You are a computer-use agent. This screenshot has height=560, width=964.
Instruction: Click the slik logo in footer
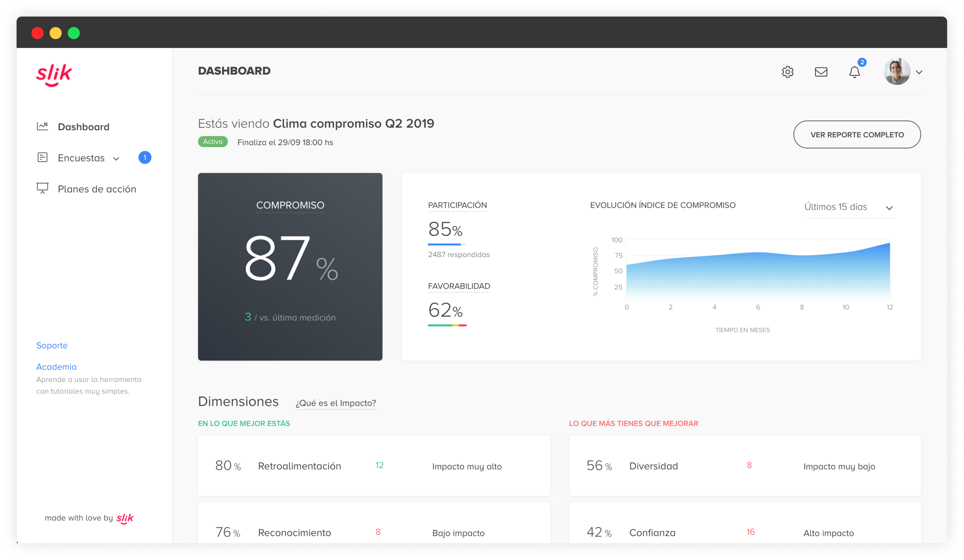click(125, 519)
